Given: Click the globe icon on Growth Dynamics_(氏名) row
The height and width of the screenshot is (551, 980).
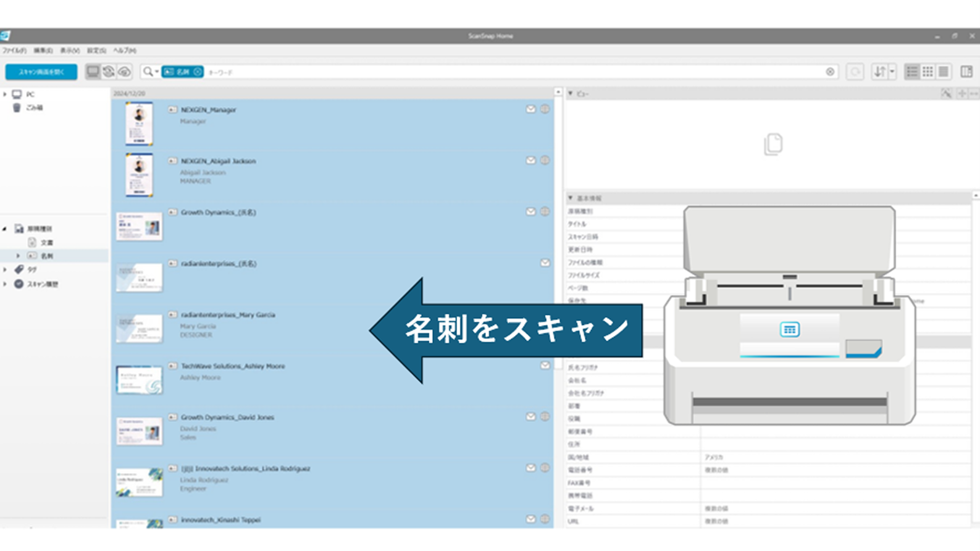Looking at the screenshot, I should coord(545,212).
